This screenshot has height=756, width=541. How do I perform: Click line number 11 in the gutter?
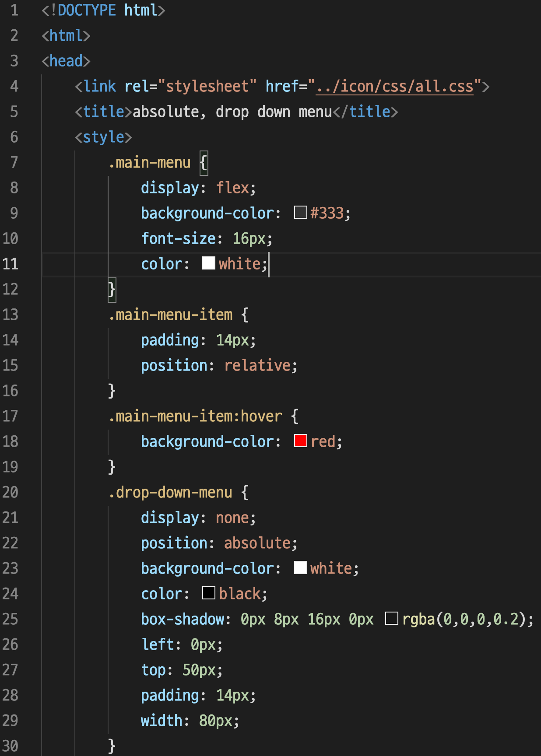tap(11, 264)
